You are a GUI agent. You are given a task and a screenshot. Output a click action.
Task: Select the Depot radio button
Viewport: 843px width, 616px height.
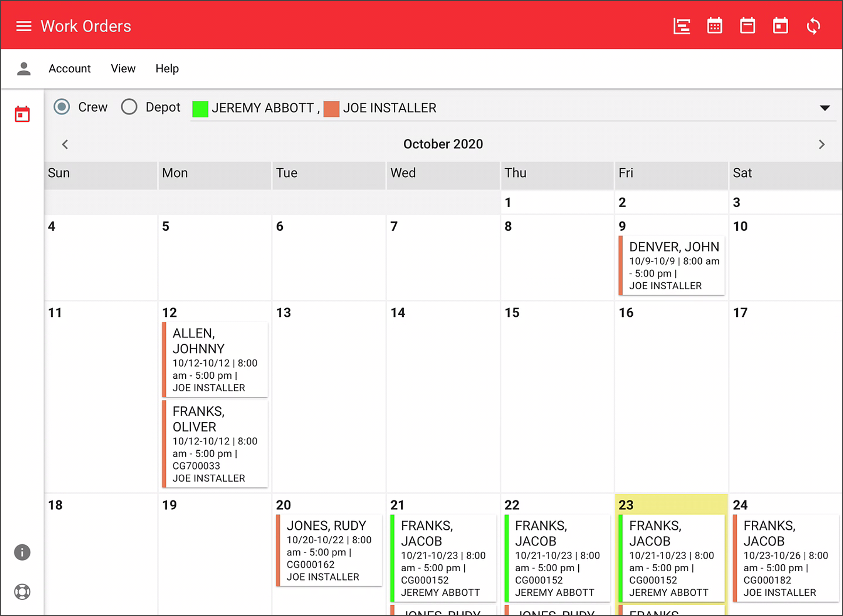point(129,107)
